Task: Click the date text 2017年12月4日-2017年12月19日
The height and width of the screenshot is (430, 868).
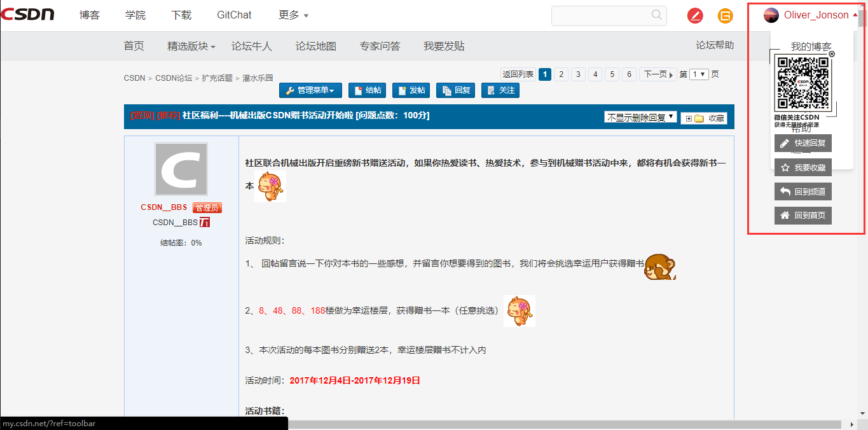Action: [355, 380]
